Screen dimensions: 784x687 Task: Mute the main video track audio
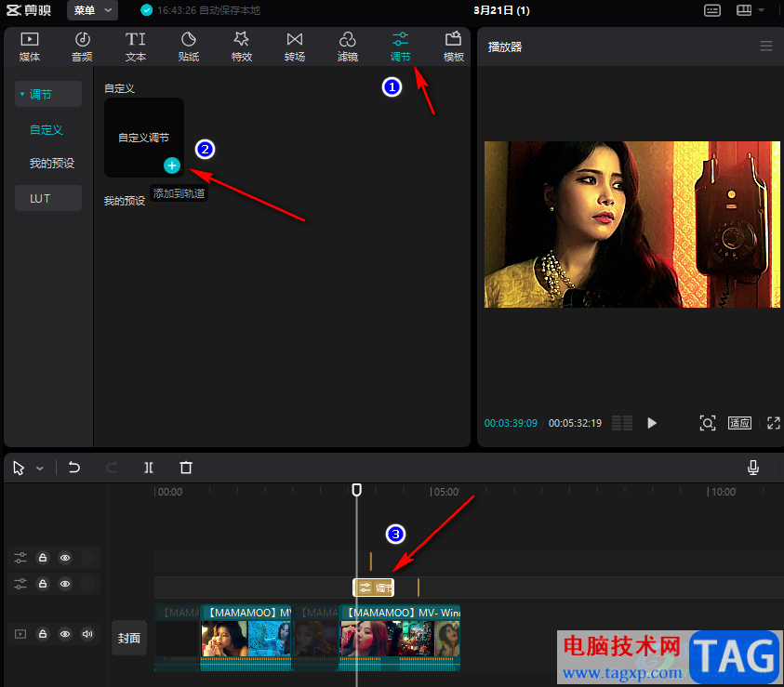87,634
